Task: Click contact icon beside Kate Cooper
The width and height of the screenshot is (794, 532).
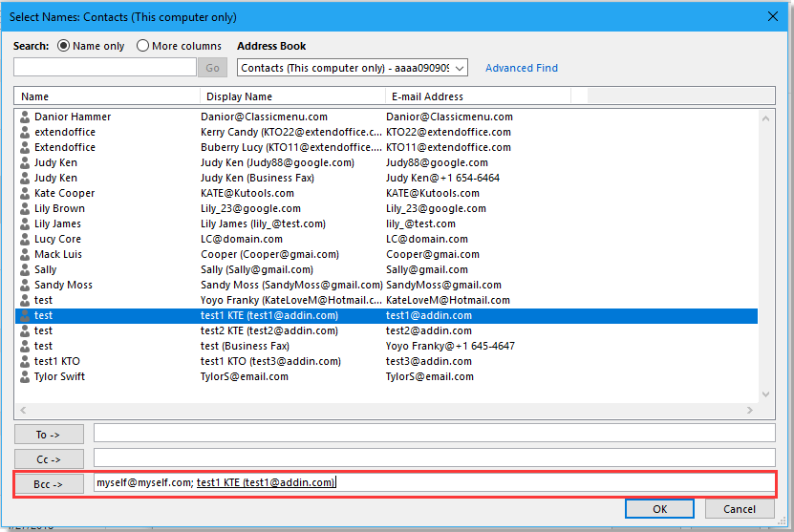Action: coord(25,193)
